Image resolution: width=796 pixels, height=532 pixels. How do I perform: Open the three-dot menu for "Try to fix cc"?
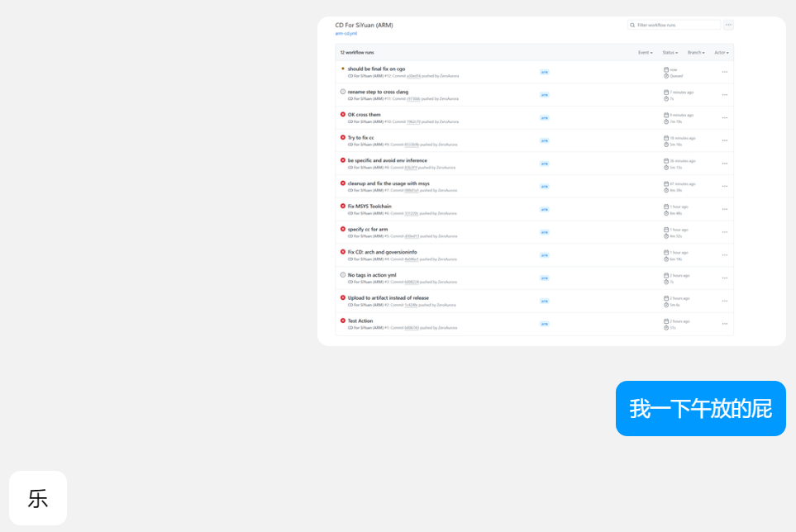(725, 140)
